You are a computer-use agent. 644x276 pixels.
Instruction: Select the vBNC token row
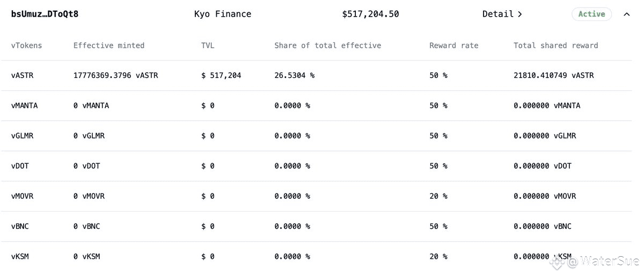[20, 226]
